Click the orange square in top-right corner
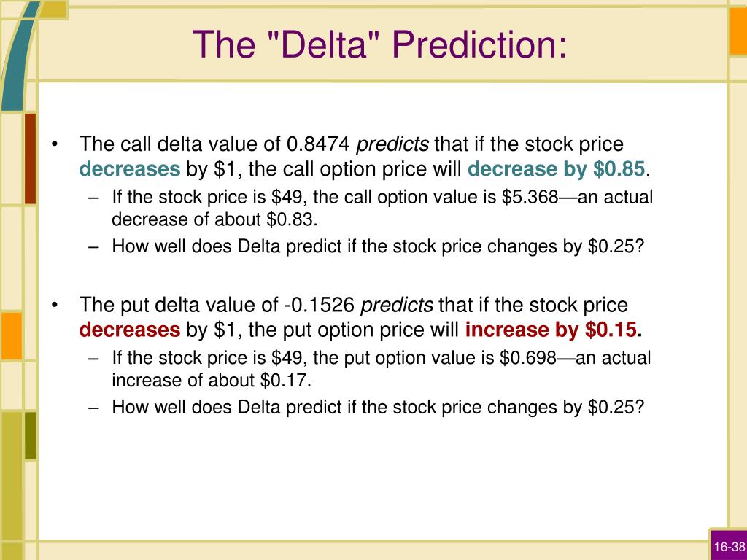The height and width of the screenshot is (560, 747). click(738, 31)
